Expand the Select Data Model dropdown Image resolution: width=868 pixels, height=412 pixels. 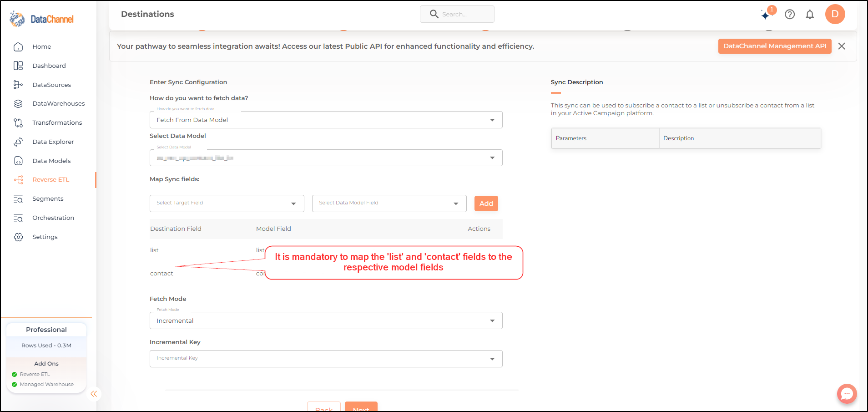coord(326,158)
